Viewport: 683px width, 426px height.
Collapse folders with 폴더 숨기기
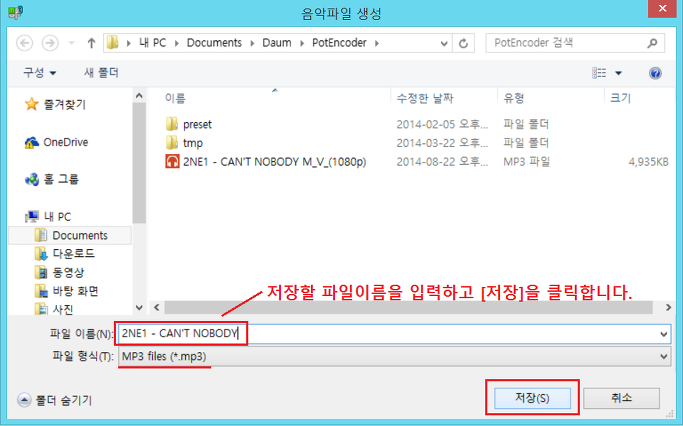[55, 400]
